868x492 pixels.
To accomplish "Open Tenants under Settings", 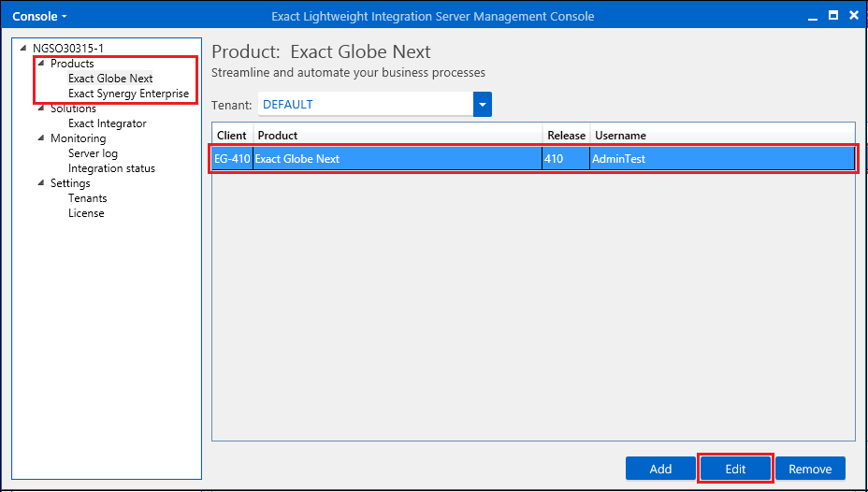I will (87, 198).
